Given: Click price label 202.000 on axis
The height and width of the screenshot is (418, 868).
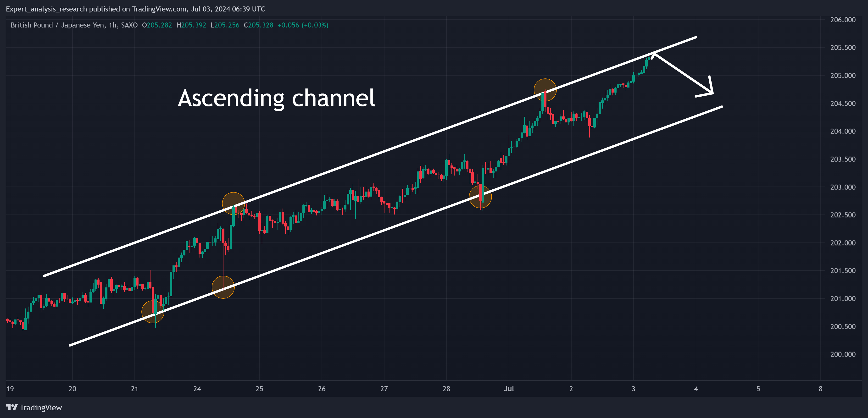Looking at the screenshot, I should coord(843,243).
